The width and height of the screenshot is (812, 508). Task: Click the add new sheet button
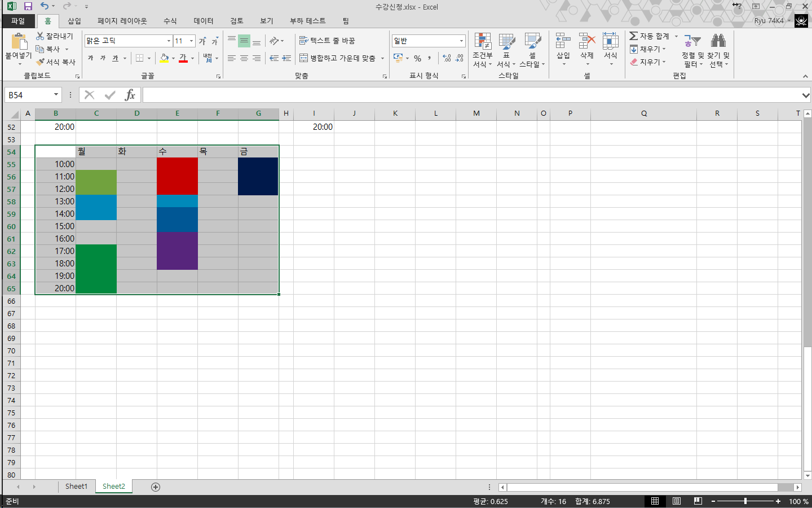pos(156,487)
